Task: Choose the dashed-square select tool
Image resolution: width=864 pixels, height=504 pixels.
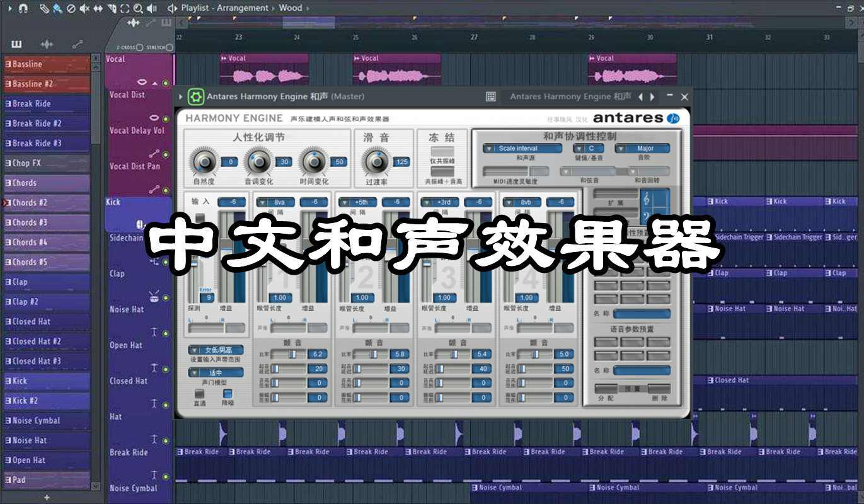Action: [x=124, y=8]
